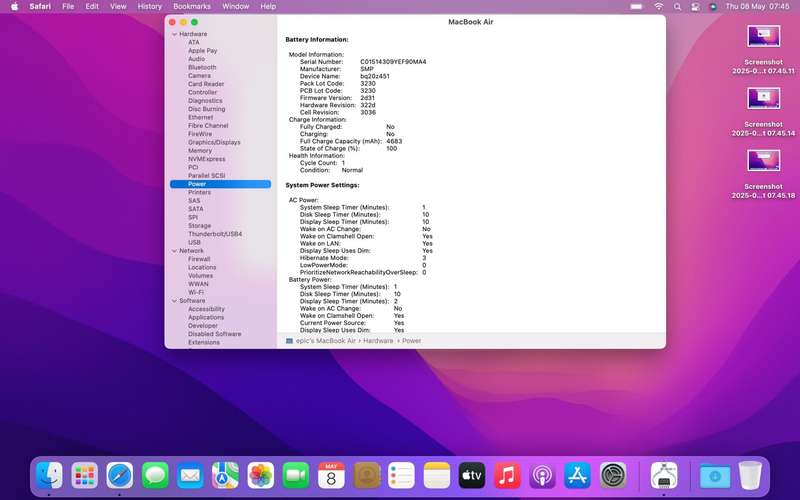
Task: Click System Information icon in Dock
Action: click(x=664, y=476)
